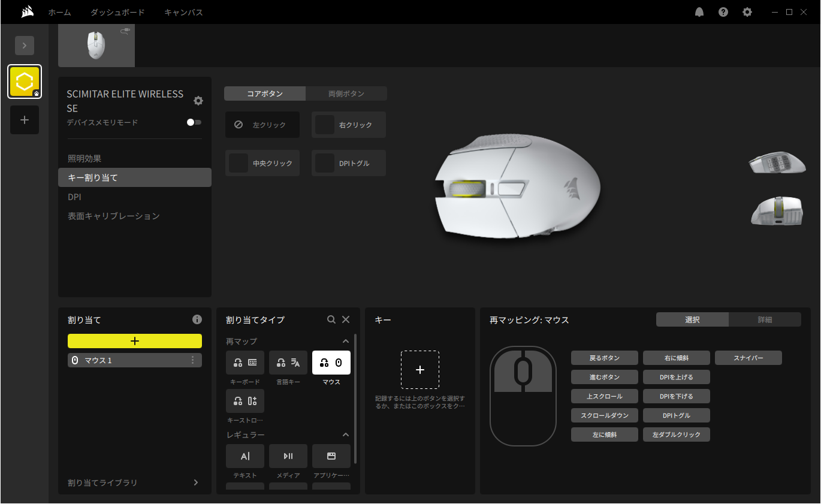Screen dimensions: 821x504
Task: Open the help question mark icon
Action: tap(723, 12)
